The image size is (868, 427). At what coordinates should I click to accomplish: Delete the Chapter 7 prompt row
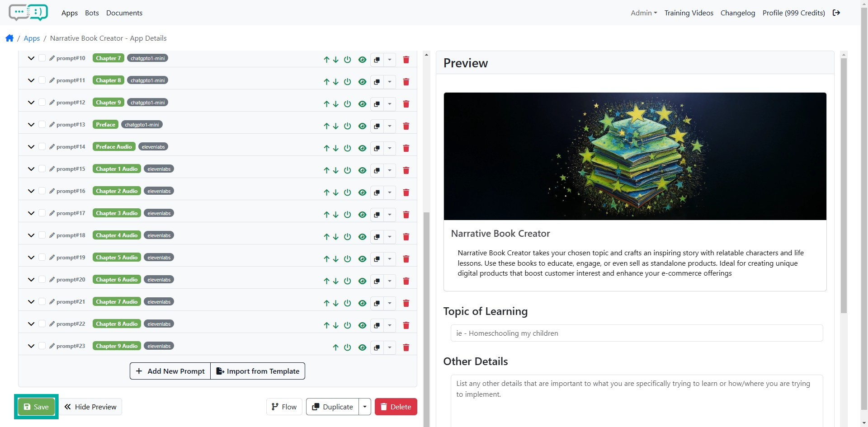(406, 60)
